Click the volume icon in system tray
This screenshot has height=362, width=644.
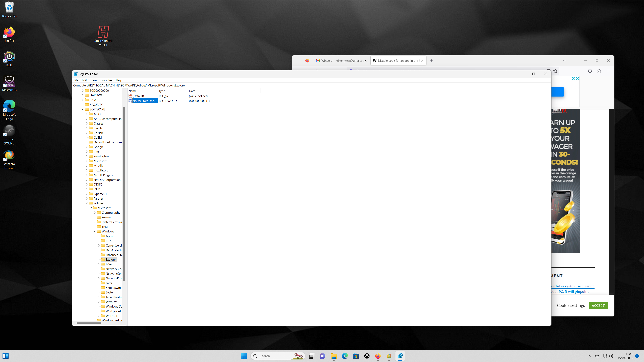pos(611,356)
